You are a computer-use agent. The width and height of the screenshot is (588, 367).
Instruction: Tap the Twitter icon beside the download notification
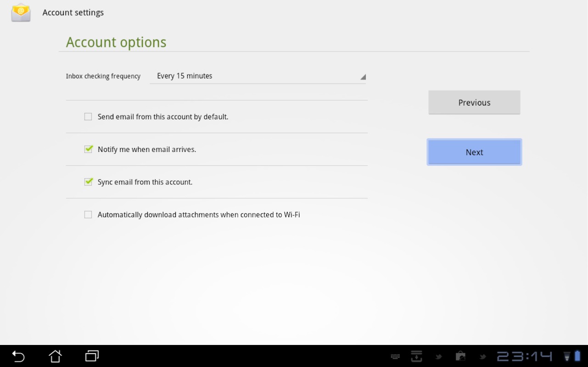tap(439, 356)
